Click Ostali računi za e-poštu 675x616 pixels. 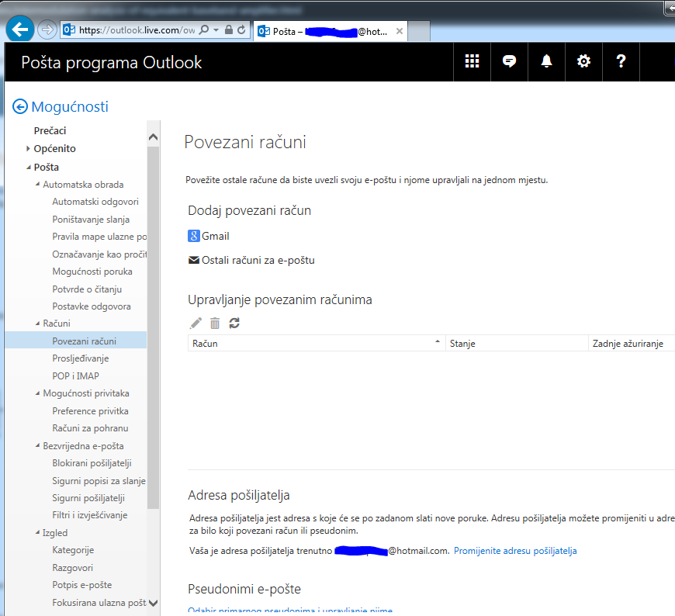click(x=258, y=260)
